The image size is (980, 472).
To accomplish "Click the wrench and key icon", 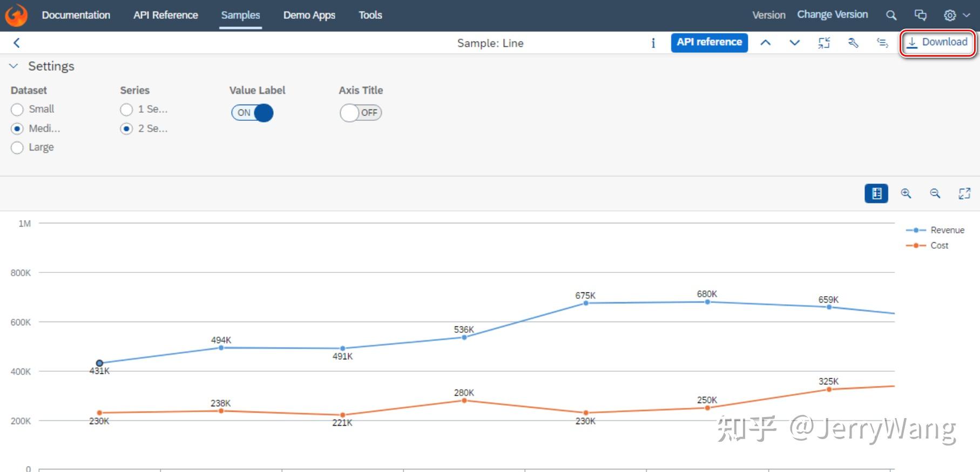I will coord(853,43).
